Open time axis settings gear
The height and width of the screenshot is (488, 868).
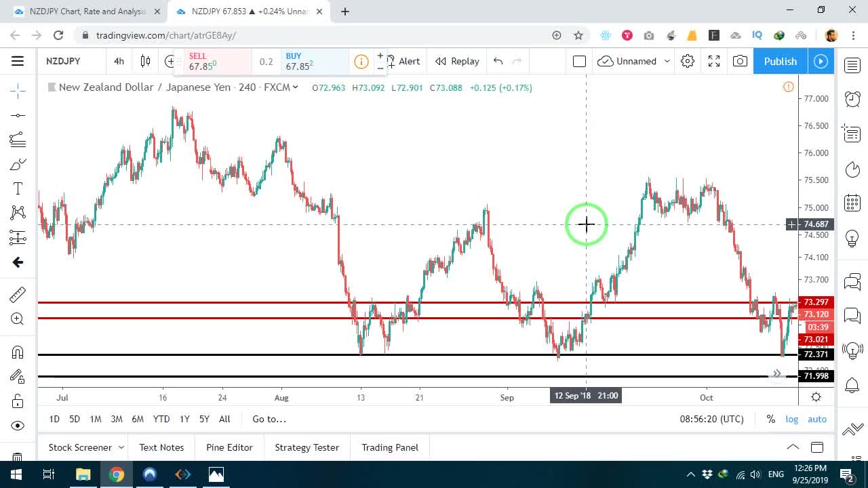click(x=816, y=397)
